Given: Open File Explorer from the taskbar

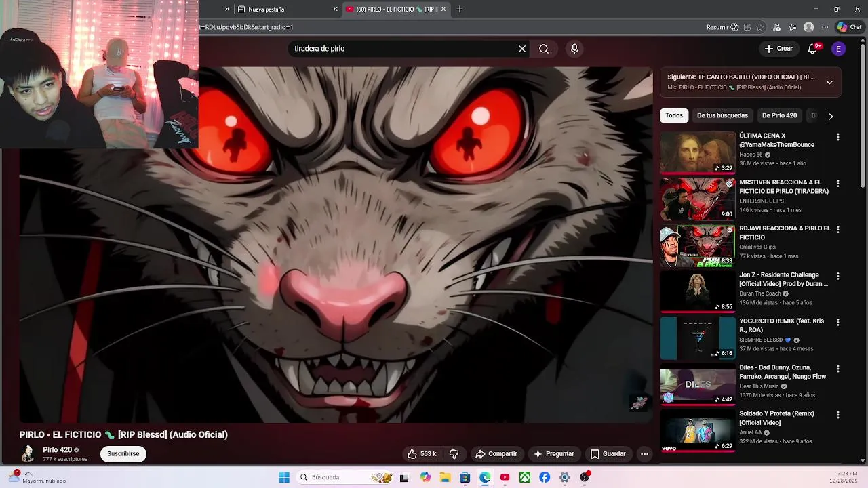Looking at the screenshot, I should click(x=445, y=477).
